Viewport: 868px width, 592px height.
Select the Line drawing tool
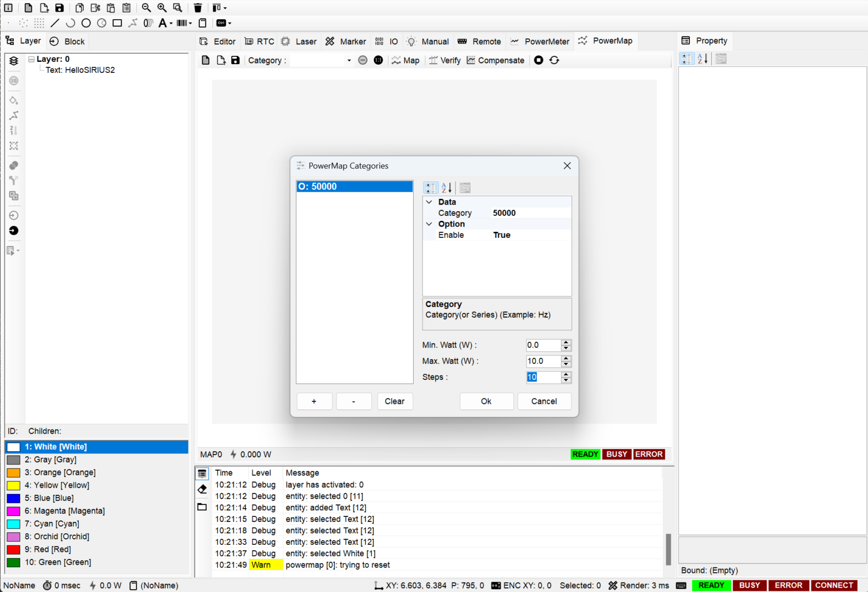(x=55, y=23)
